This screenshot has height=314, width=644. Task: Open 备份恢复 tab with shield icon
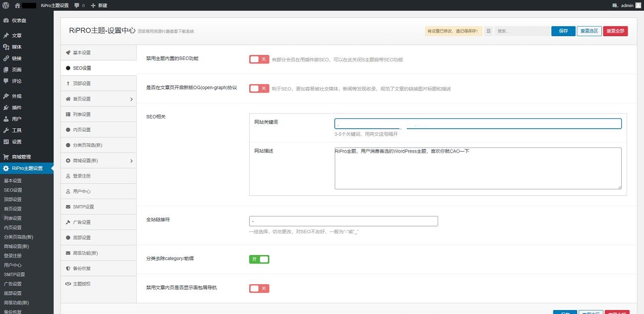(98, 268)
